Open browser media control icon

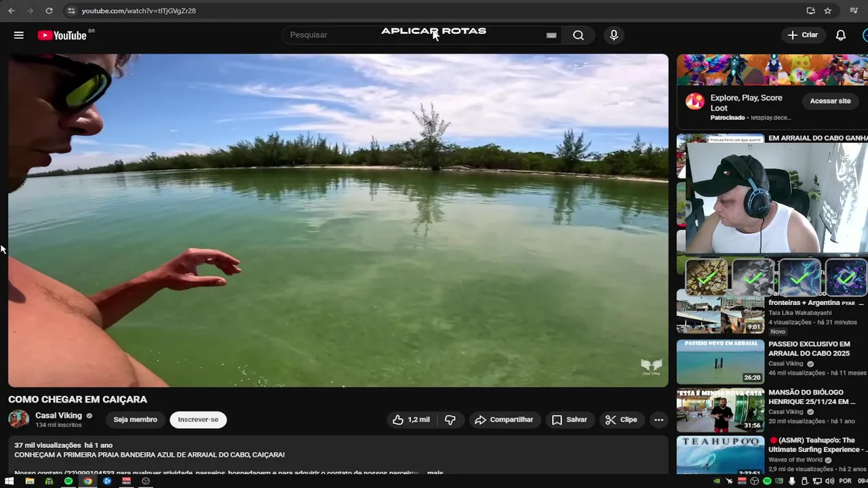[854, 11]
